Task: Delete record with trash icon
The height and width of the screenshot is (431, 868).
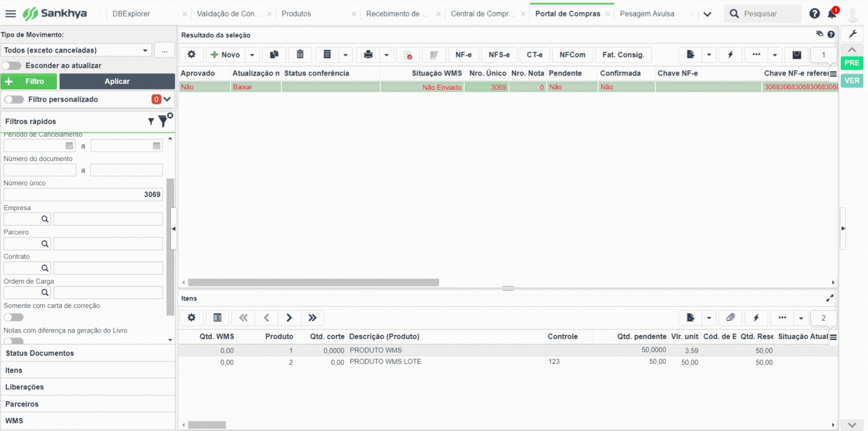Action: coord(300,55)
